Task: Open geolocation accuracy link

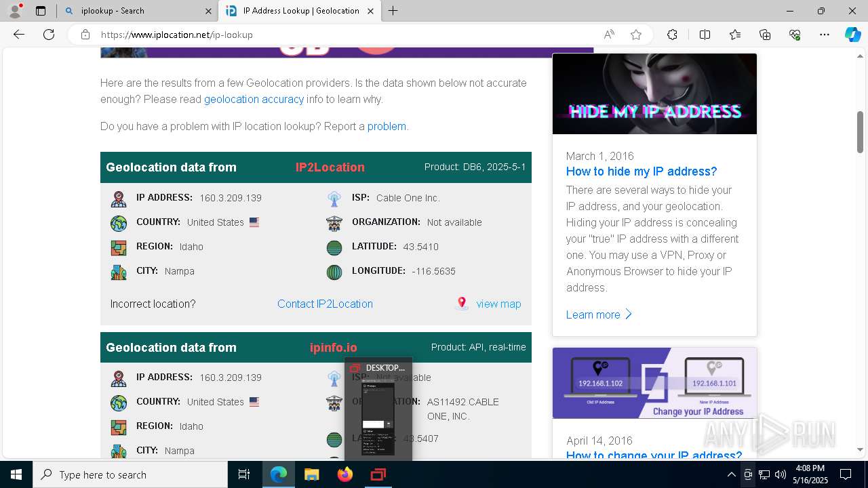Action: (x=254, y=99)
